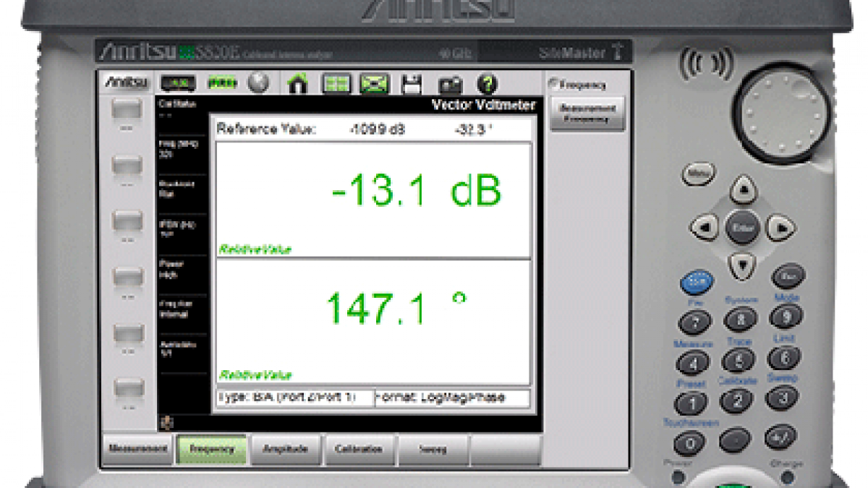Open the Calibration menu tab

(359, 449)
